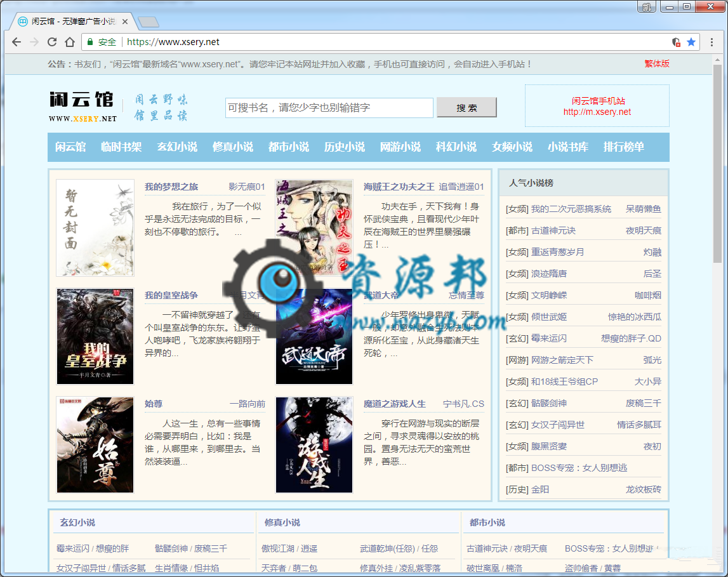Open 古道神元诀 in popularity list
Screen dimensions: 728x577
553,230
